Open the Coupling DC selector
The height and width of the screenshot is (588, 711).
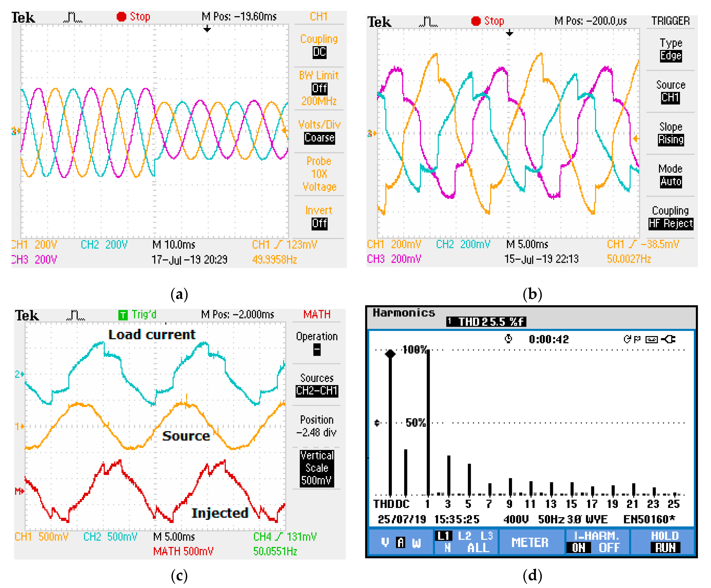tap(319, 52)
